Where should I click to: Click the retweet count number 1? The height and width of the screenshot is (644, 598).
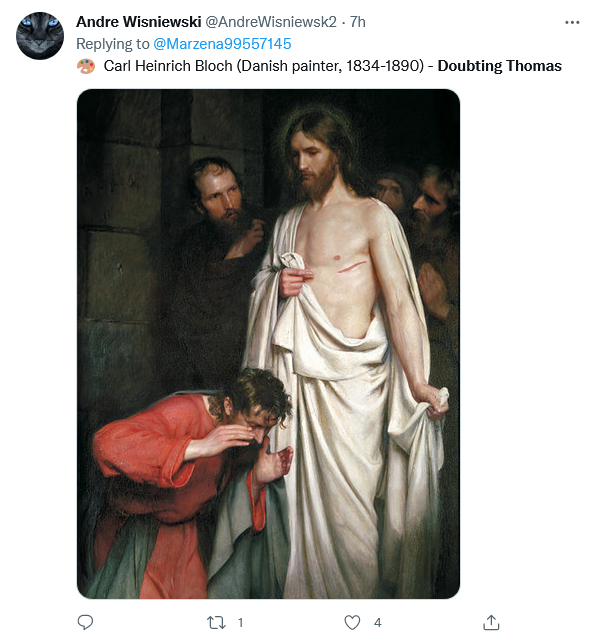coord(241,623)
